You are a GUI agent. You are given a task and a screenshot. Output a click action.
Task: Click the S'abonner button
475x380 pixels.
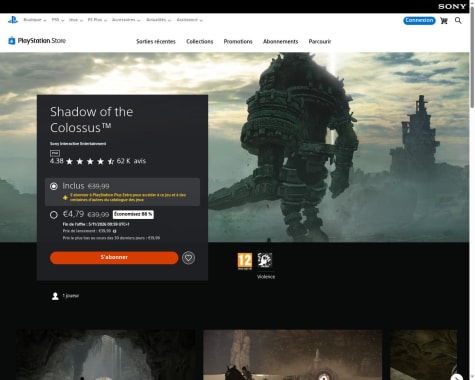pos(114,258)
